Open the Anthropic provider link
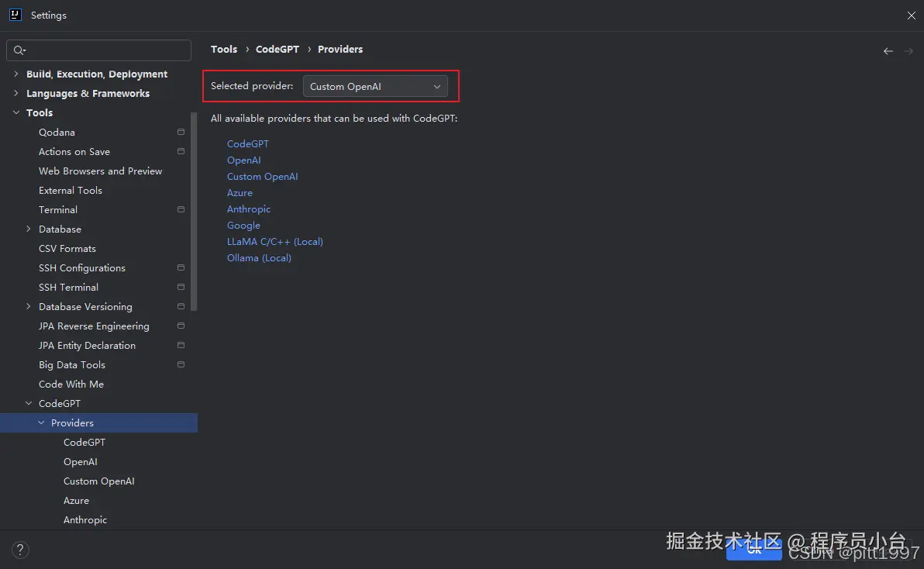 (x=249, y=209)
